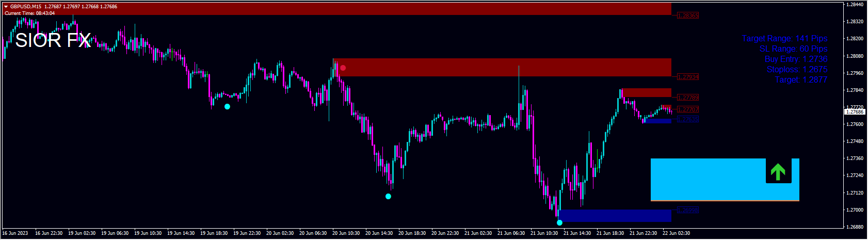Click the GBPUSD,M15 chart title text

tap(26, 7)
